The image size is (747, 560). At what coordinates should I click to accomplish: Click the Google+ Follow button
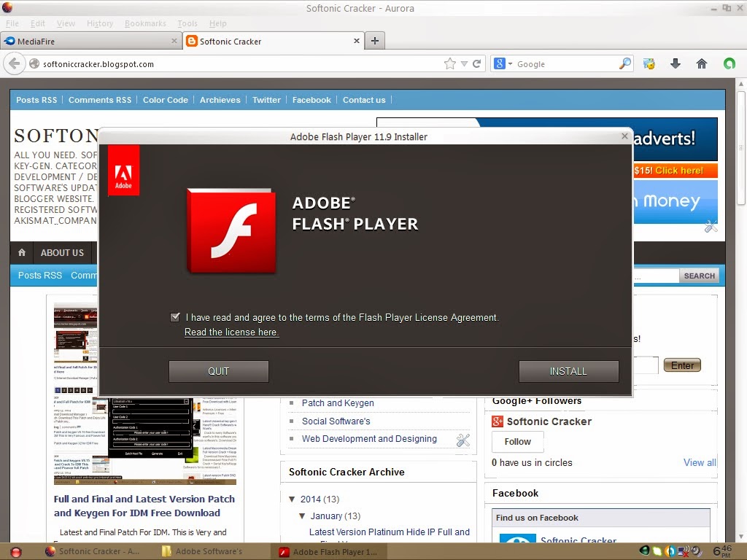[x=517, y=441]
